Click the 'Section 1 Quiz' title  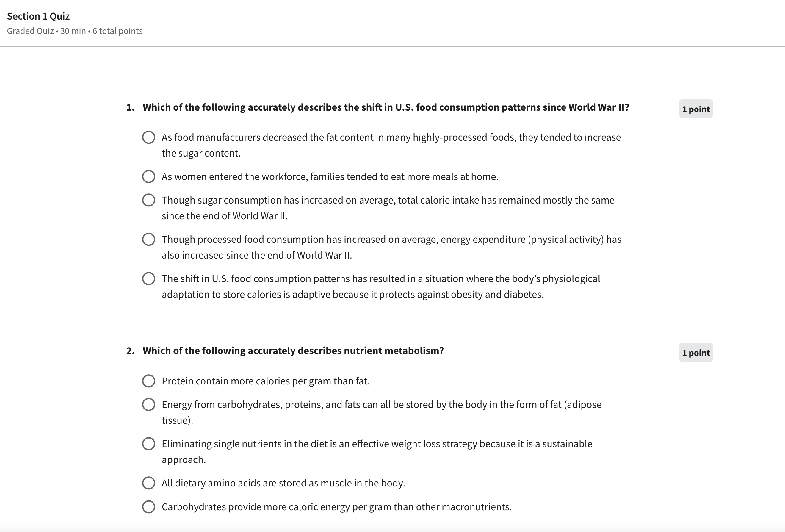[38, 16]
